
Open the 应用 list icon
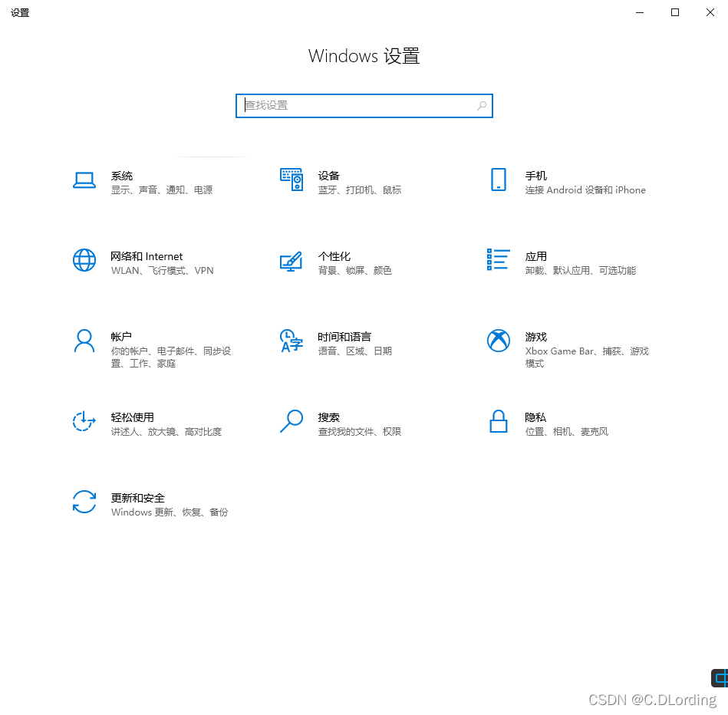click(x=499, y=259)
